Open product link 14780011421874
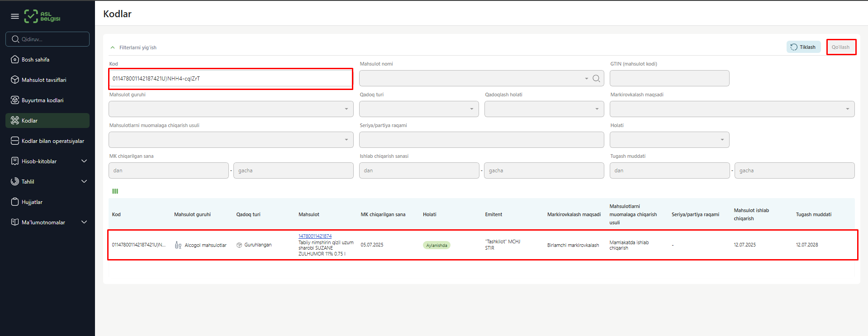This screenshot has height=336, width=868. pyautogui.click(x=315, y=236)
